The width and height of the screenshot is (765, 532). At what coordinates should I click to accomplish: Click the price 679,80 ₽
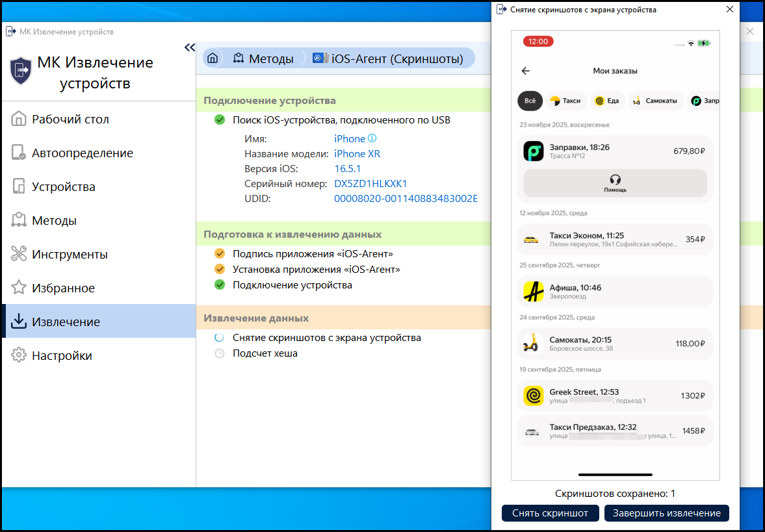coord(690,151)
